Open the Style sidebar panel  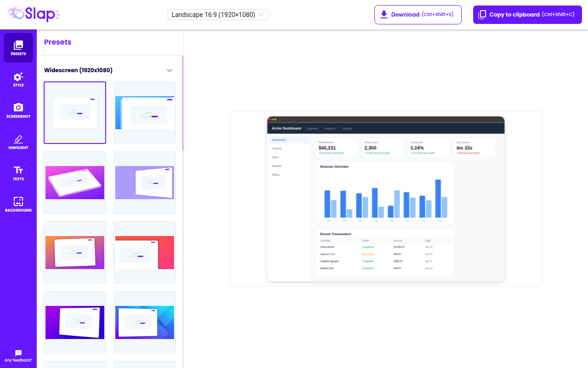(x=18, y=79)
